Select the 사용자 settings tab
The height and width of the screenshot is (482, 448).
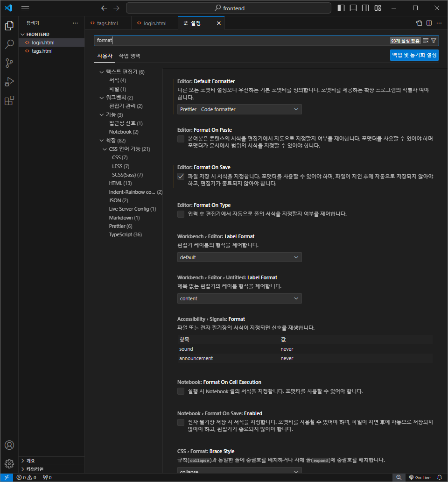pyautogui.click(x=105, y=56)
